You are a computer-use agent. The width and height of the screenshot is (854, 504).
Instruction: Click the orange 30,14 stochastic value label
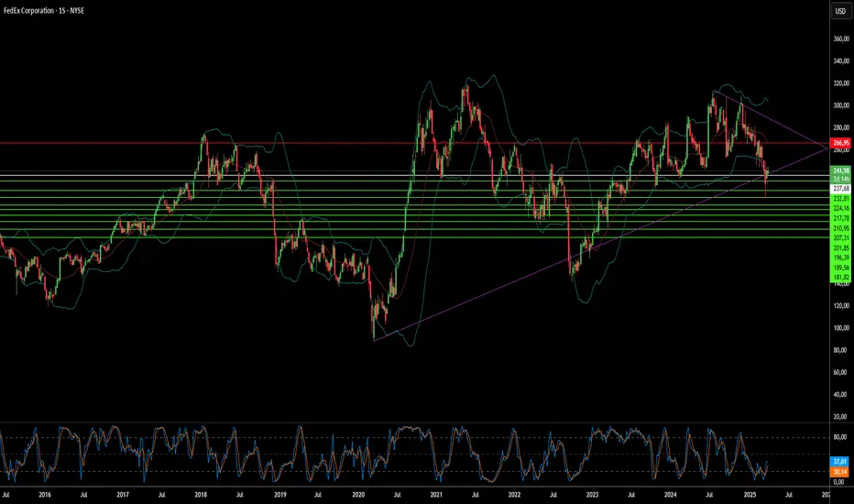click(840, 472)
